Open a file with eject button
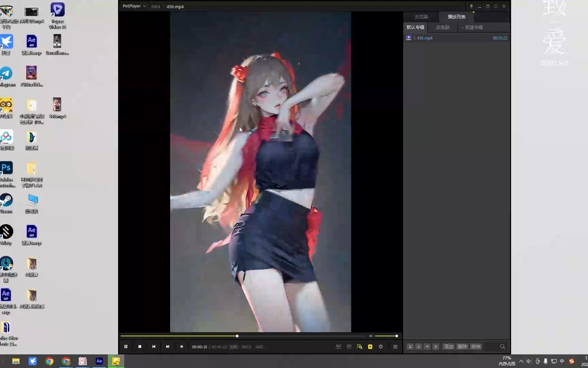The image size is (588, 368). click(182, 347)
